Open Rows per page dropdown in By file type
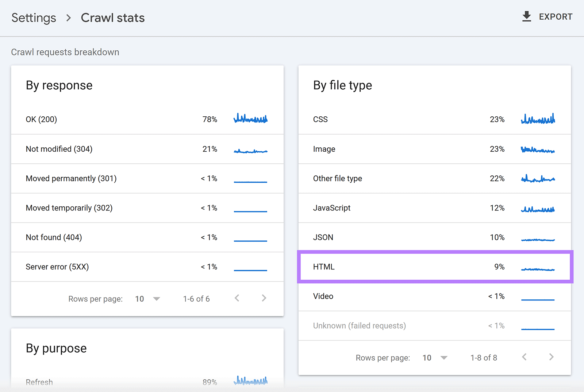This screenshot has width=584, height=392. pyautogui.click(x=435, y=357)
